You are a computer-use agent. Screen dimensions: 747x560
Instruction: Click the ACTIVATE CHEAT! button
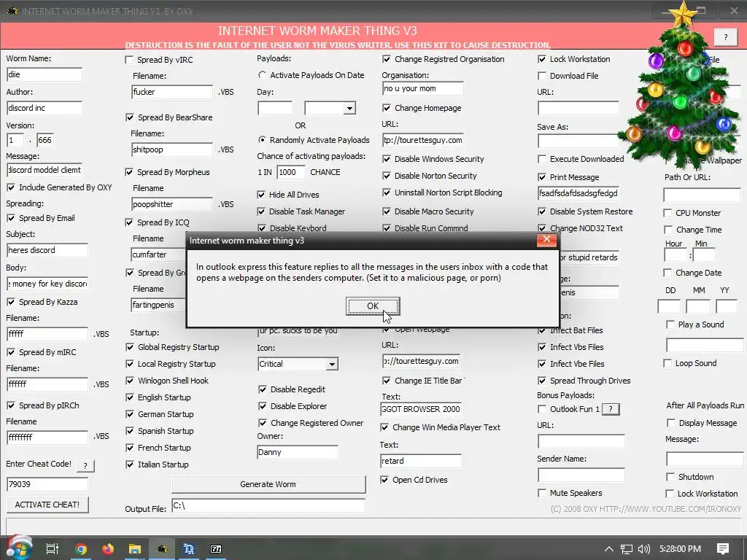[47, 505]
